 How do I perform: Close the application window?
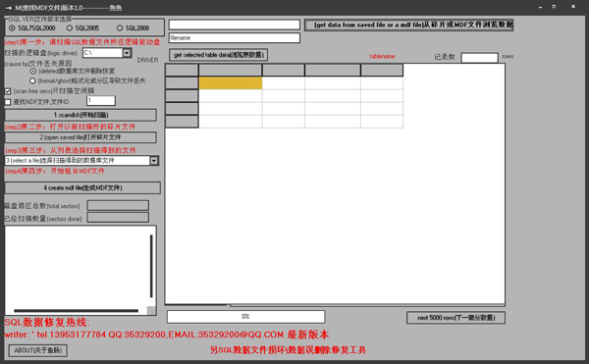(573, 7)
